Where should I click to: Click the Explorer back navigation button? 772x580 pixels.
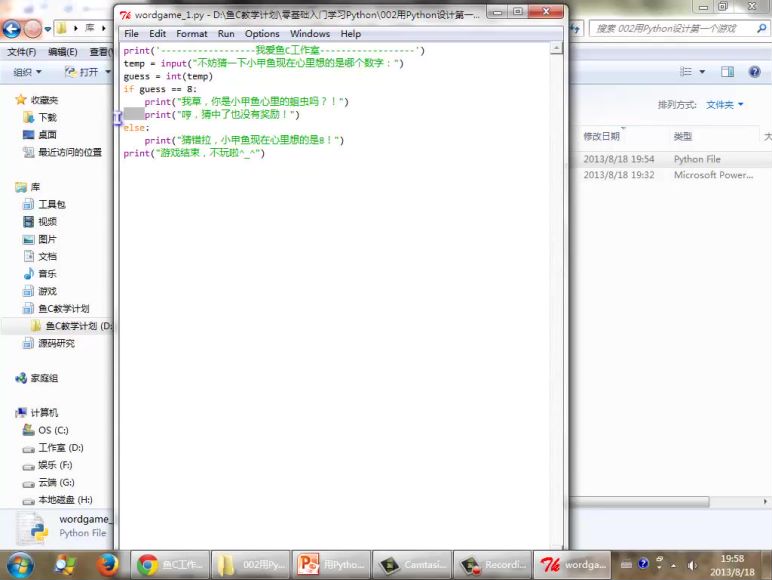[11, 29]
